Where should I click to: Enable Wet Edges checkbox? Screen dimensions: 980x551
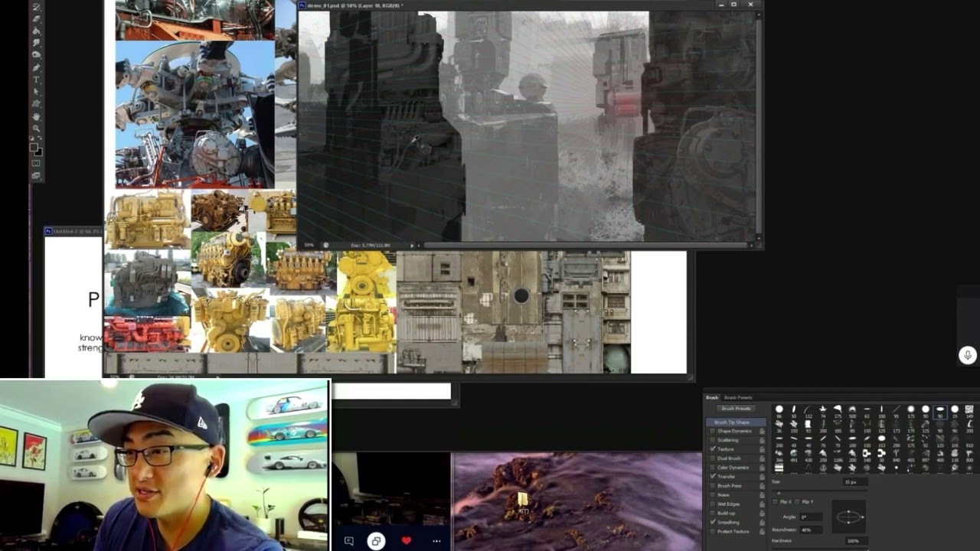(713, 504)
